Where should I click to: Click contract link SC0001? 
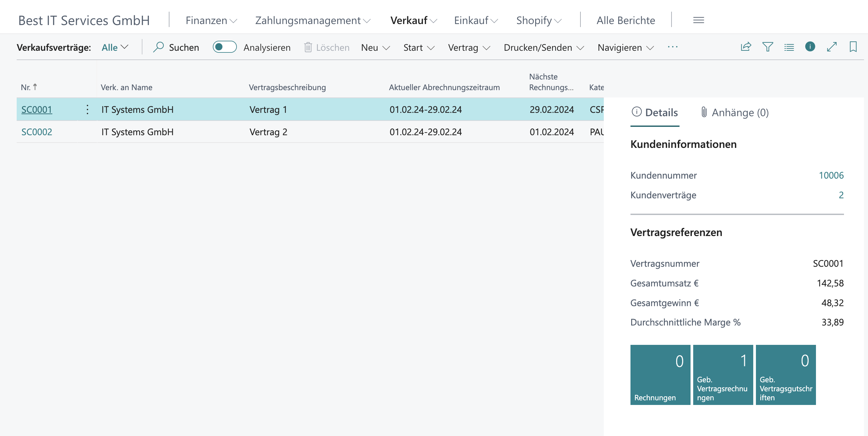coord(37,109)
